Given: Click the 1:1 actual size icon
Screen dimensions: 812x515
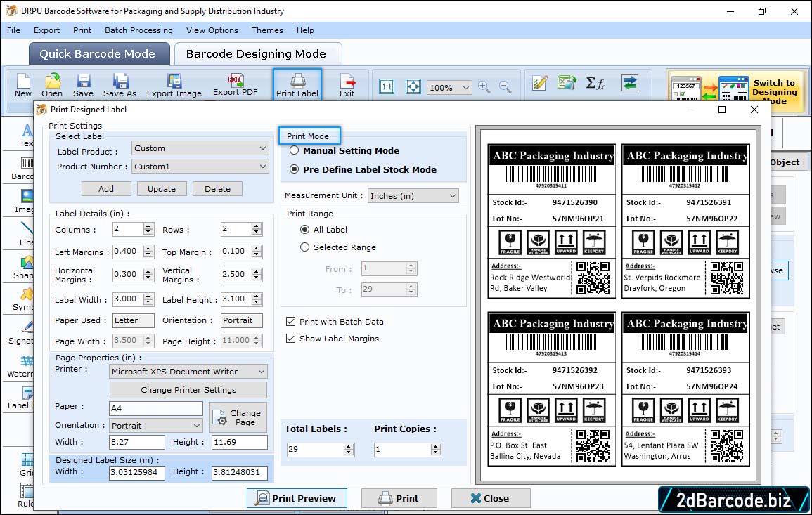Looking at the screenshot, I should point(387,86).
